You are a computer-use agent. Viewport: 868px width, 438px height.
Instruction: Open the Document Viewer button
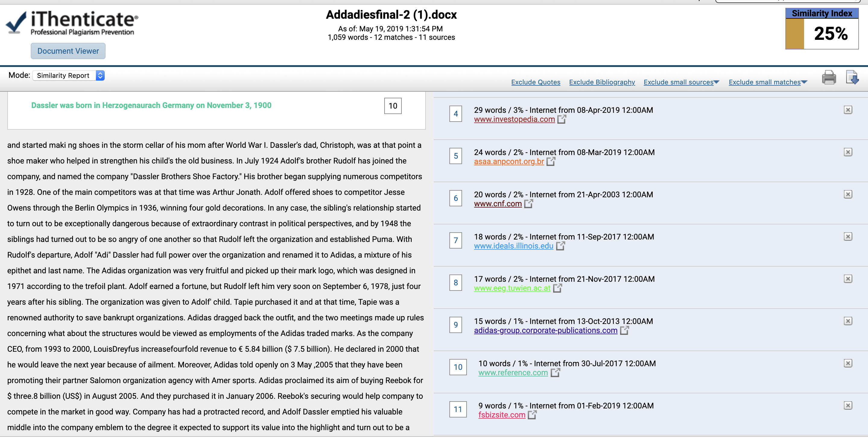[x=68, y=51]
